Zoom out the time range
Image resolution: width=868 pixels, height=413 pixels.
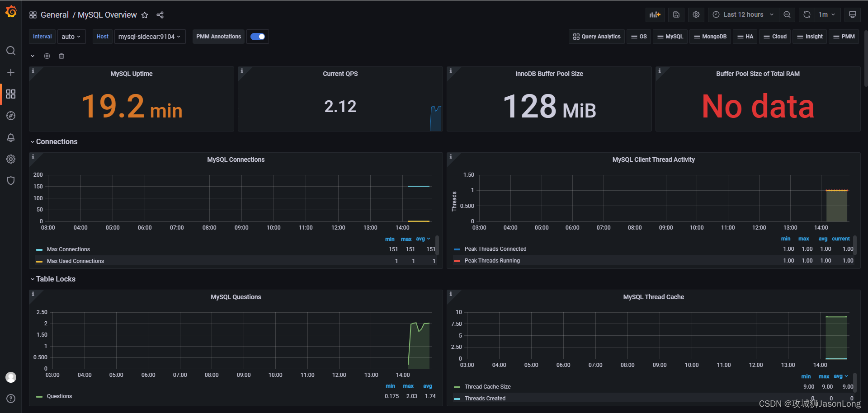tap(787, 14)
